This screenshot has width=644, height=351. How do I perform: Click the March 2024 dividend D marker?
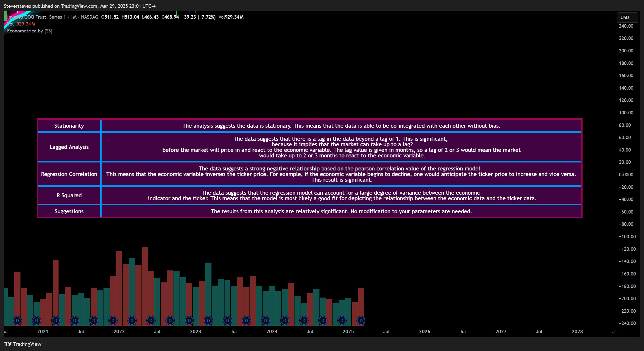click(x=285, y=321)
